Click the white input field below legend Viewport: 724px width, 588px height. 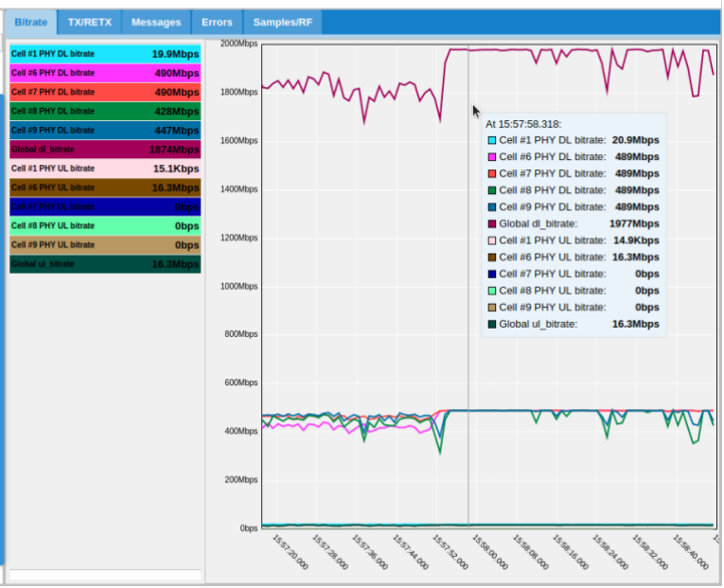105,575
